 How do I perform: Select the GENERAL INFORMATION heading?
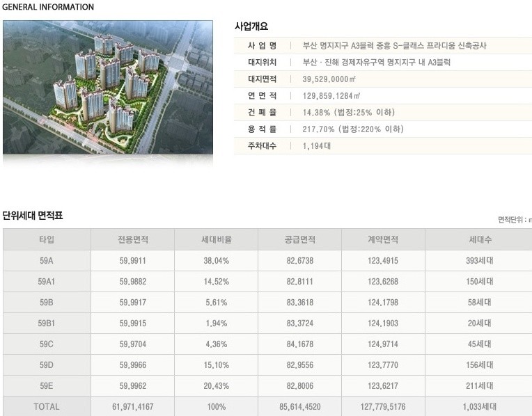tap(48, 7)
